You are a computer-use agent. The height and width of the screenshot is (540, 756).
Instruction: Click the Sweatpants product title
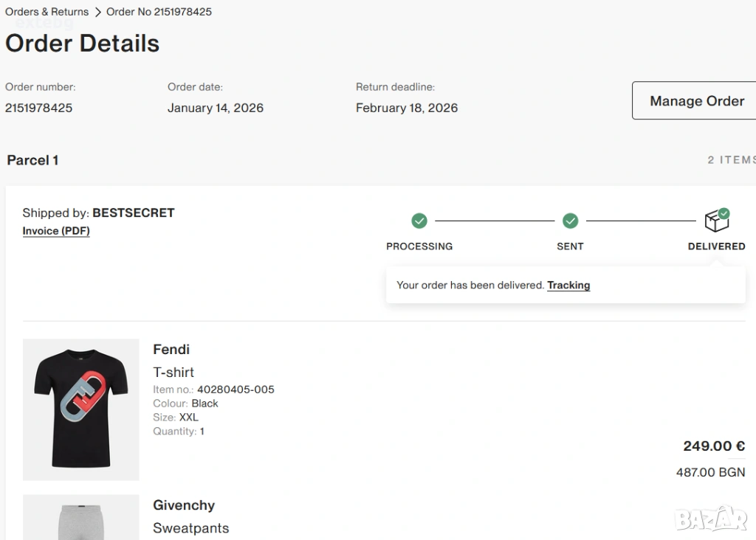[x=190, y=528]
